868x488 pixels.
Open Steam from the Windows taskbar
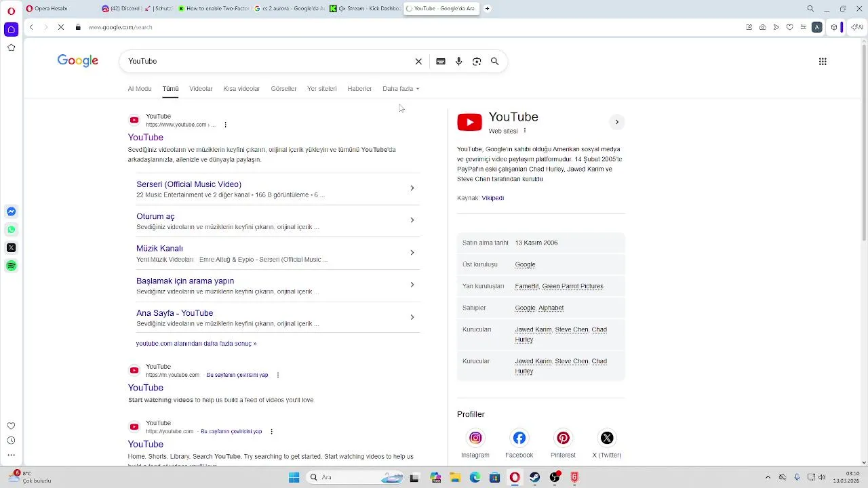tap(535, 477)
